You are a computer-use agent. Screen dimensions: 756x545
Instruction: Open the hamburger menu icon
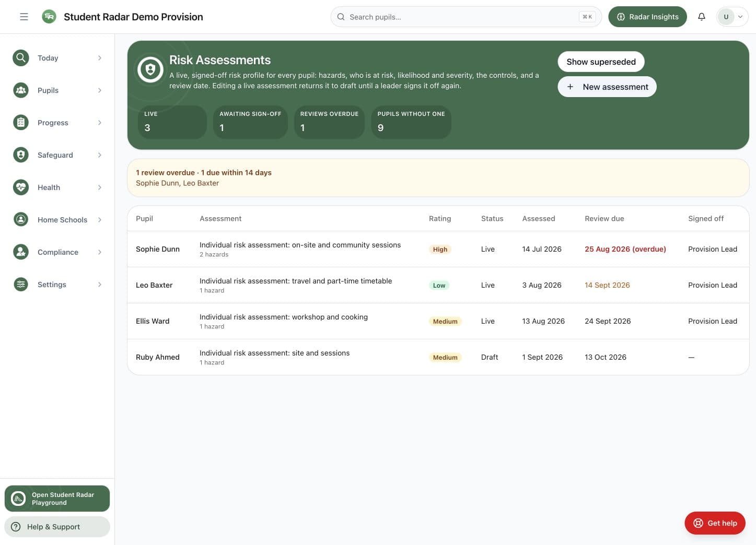(x=24, y=17)
